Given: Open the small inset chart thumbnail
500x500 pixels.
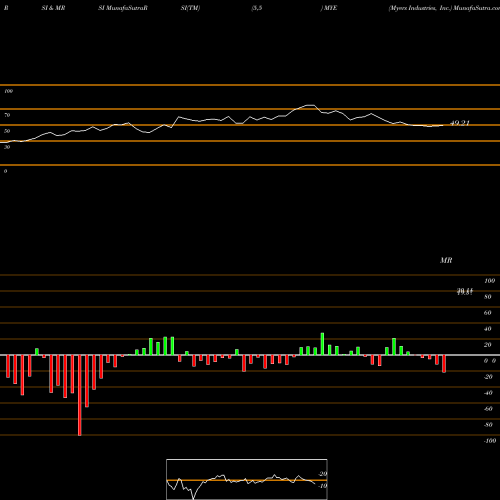Looking at the screenshot, I should [x=247, y=479].
